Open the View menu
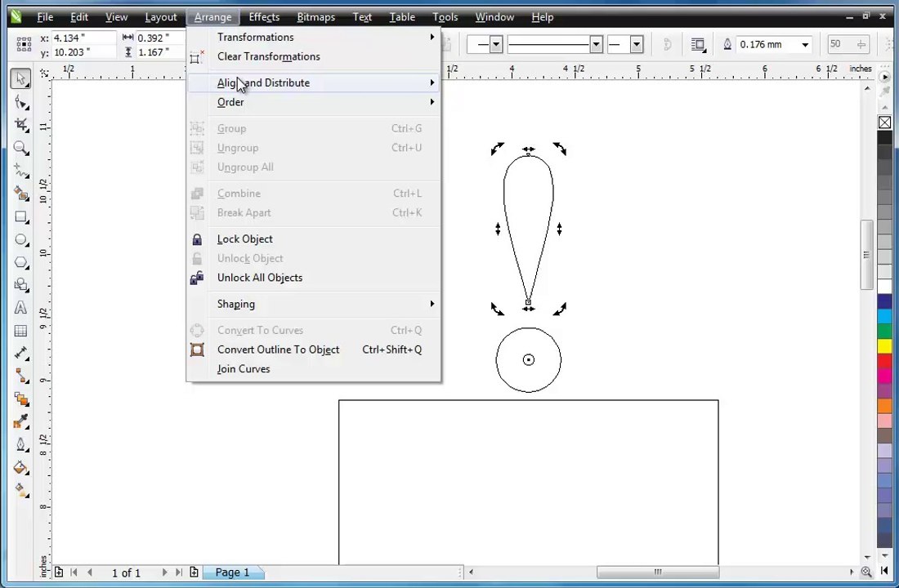 [116, 17]
